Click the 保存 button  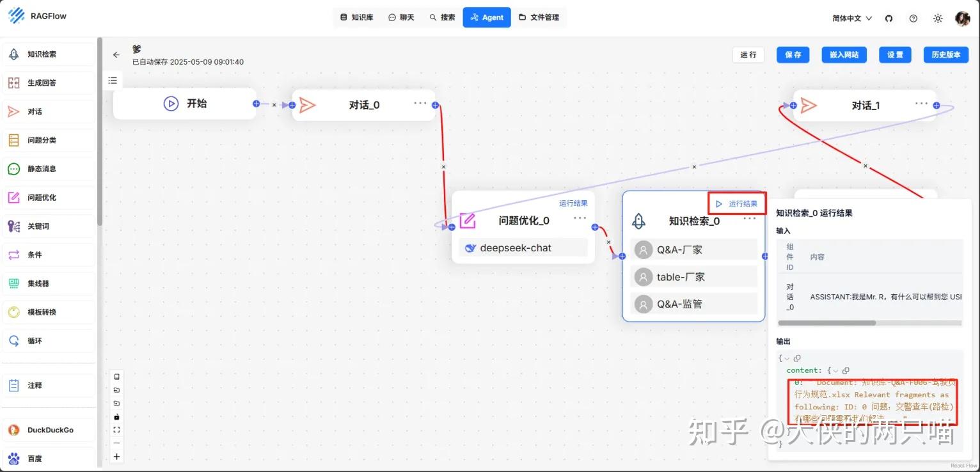pyautogui.click(x=793, y=54)
